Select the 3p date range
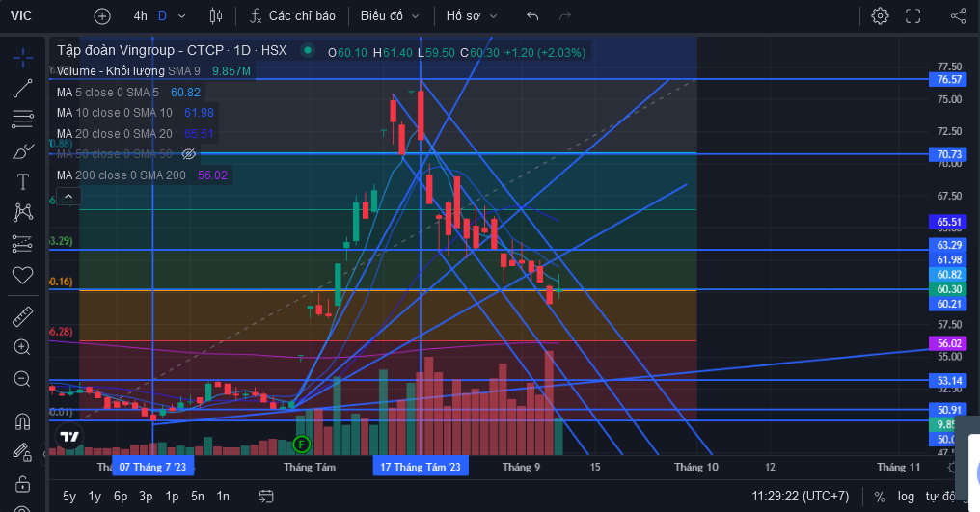 146,497
